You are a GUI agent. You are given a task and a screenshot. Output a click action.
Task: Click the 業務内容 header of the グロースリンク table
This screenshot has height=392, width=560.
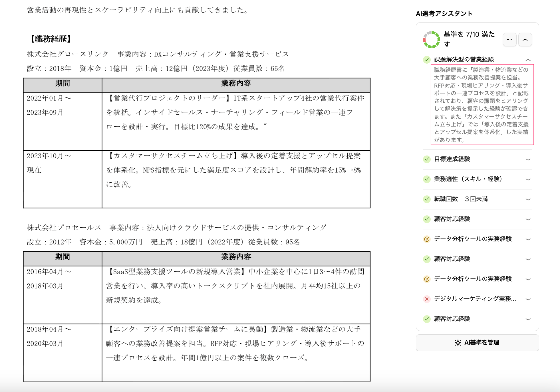[x=236, y=83]
